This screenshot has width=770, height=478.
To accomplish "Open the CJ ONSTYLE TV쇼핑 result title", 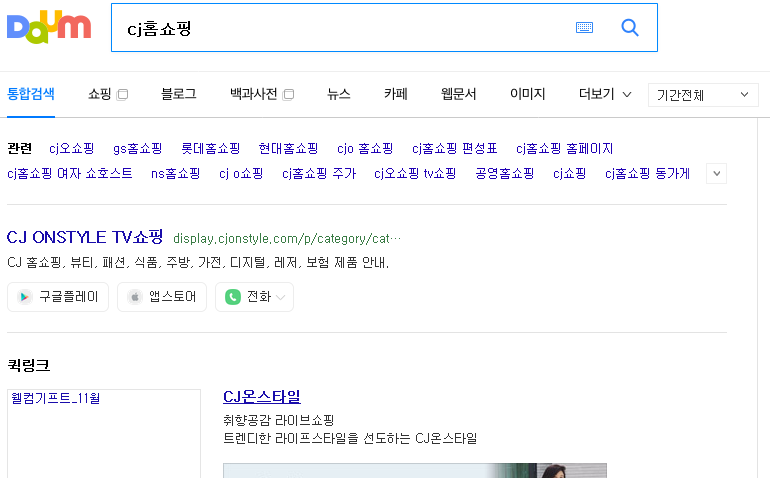I will [x=85, y=237].
